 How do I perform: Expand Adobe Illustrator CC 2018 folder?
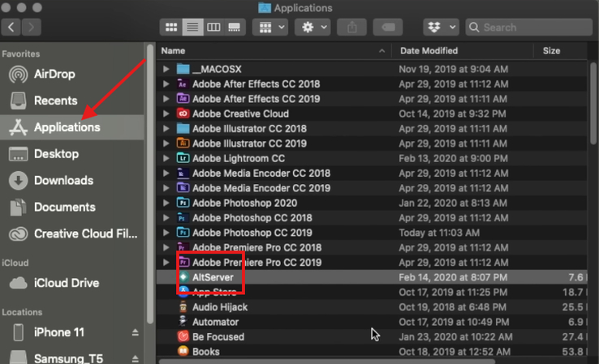166,129
